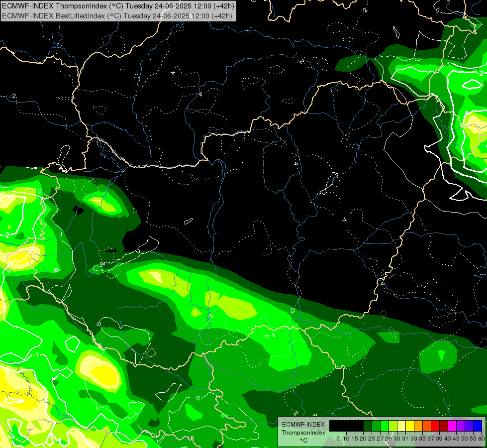
Task: Click the dark red 39–40 legend swatch
Action: (x=444, y=426)
